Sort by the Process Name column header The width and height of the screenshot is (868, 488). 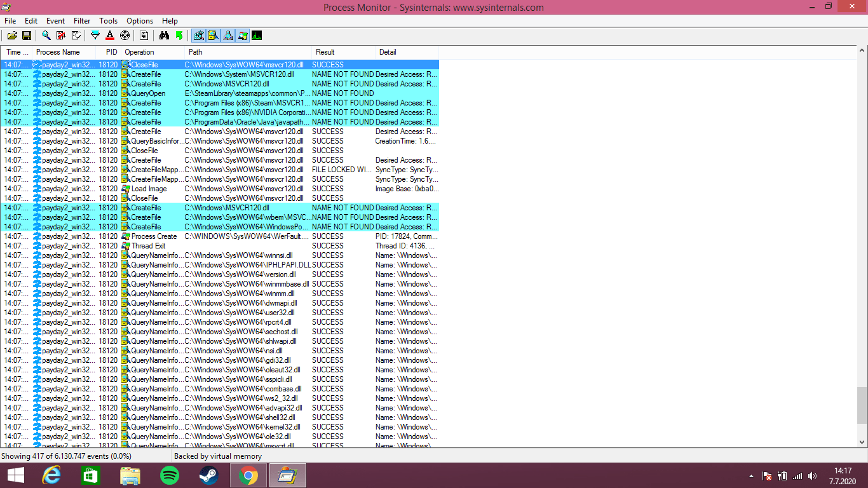[64, 52]
